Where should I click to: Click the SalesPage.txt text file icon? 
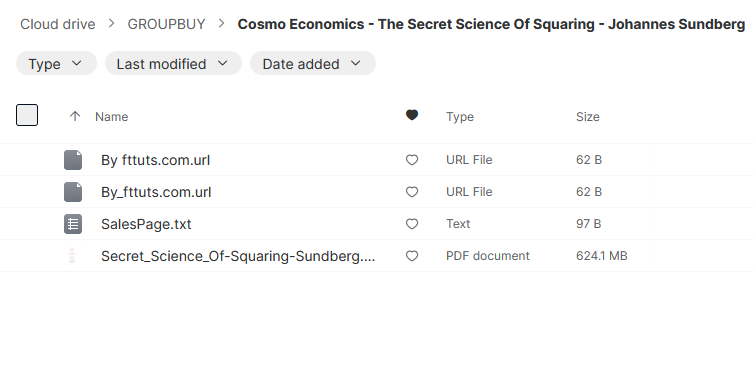[x=73, y=224]
